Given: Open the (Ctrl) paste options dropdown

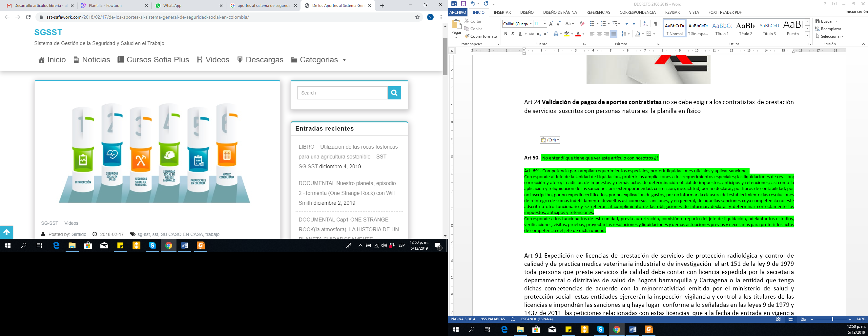Looking at the screenshot, I should tap(550, 140).
